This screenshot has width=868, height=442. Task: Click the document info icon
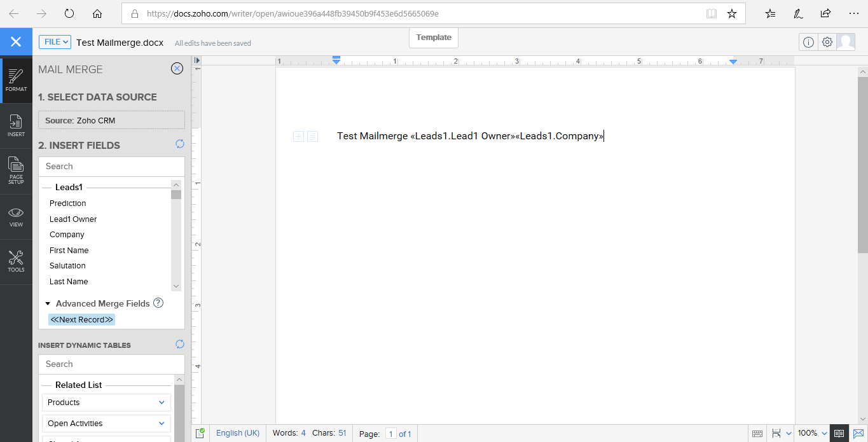[808, 42]
